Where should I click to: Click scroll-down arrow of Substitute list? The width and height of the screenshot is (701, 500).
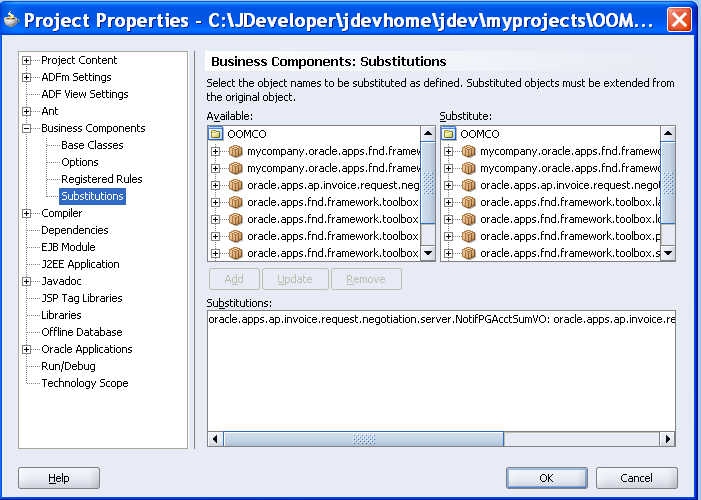click(x=668, y=253)
